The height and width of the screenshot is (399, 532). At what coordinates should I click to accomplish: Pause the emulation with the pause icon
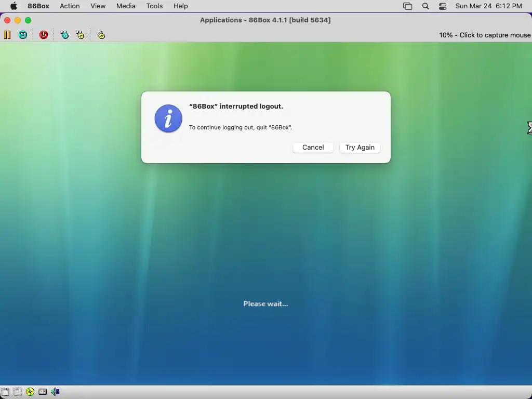[7, 35]
